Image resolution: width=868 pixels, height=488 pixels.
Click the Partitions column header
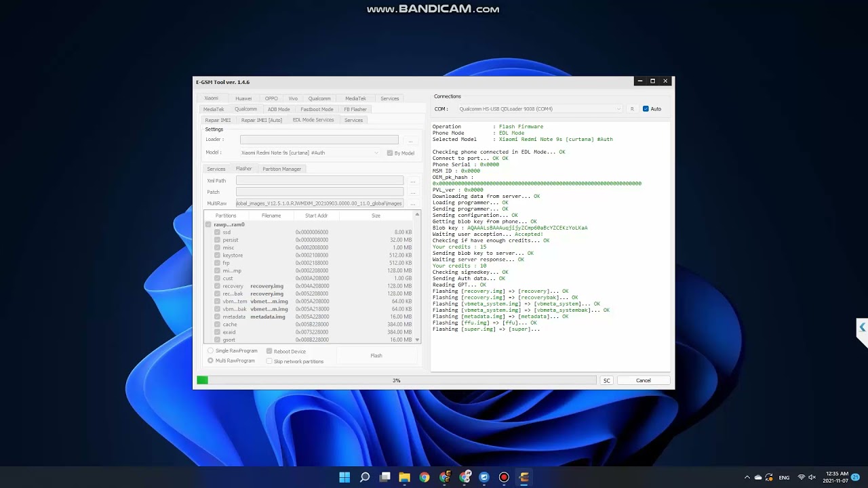pyautogui.click(x=226, y=216)
